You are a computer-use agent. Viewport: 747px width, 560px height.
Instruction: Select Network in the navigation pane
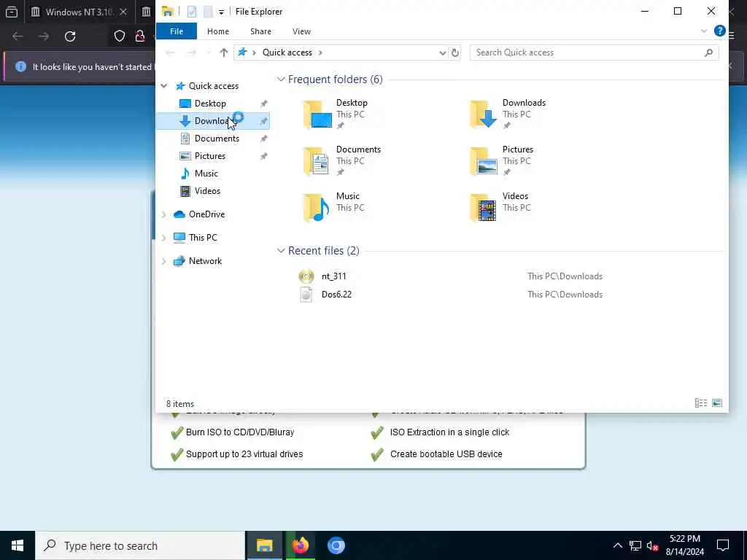[205, 261]
